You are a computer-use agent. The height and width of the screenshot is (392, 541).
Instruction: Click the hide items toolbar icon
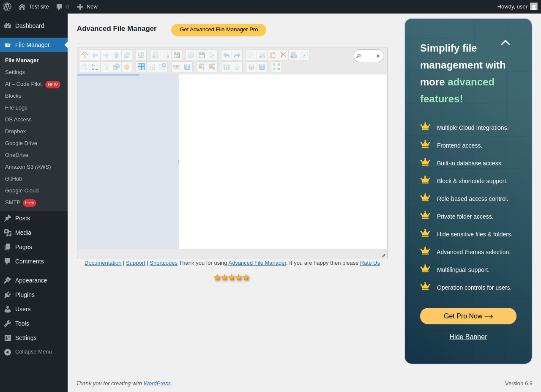[304, 55]
